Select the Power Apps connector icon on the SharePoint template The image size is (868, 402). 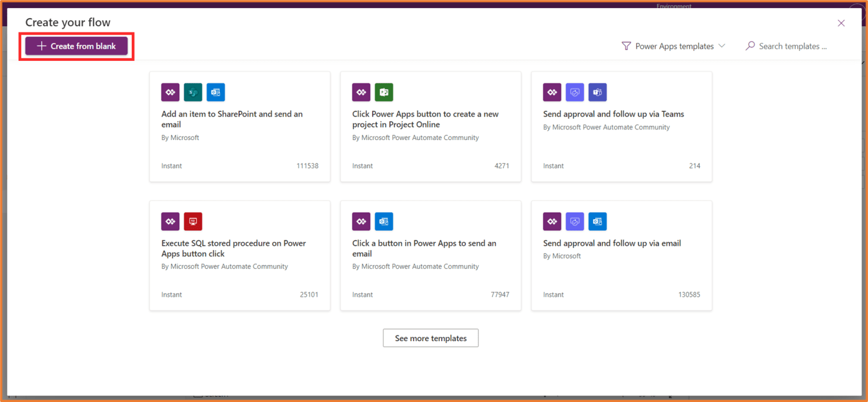(x=170, y=92)
